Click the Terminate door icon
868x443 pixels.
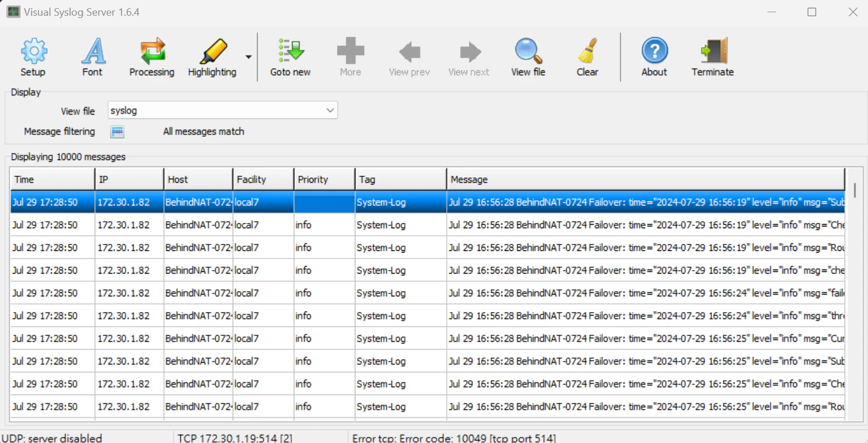point(714,51)
